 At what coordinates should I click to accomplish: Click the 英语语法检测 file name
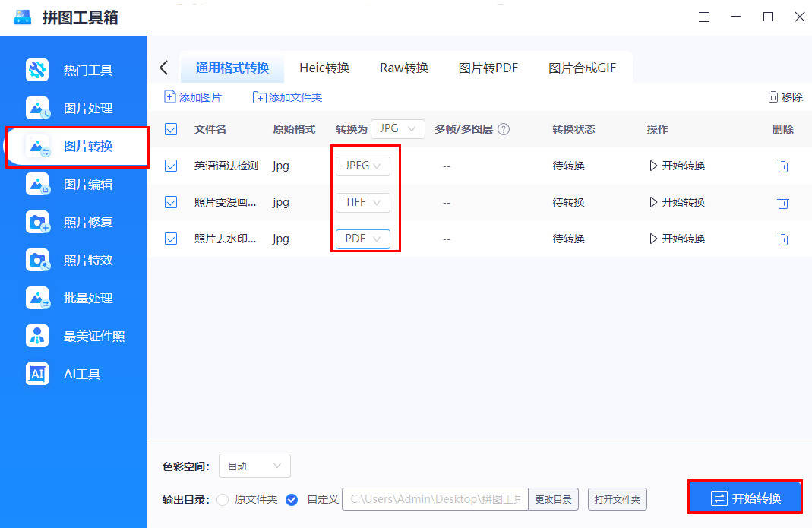click(x=226, y=166)
